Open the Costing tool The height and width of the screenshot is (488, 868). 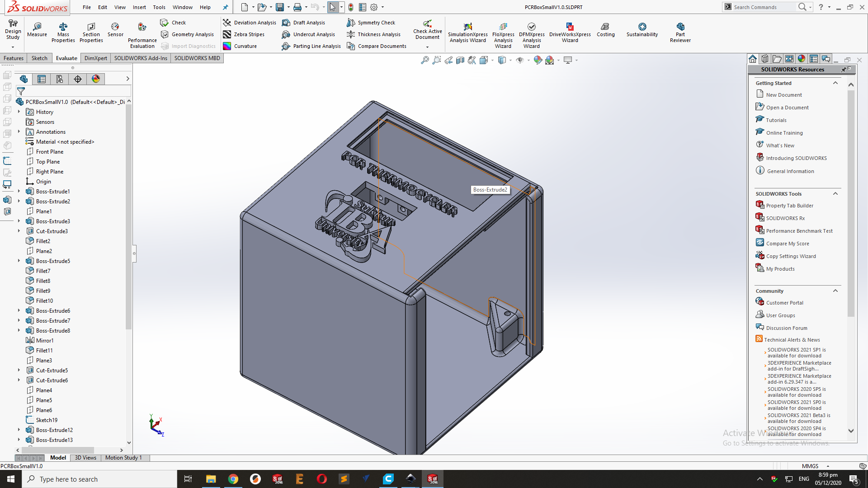[606, 30]
